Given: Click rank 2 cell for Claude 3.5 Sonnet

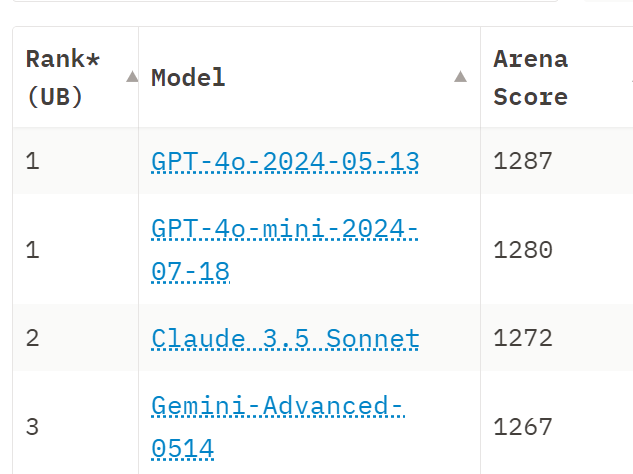Looking at the screenshot, I should [75, 338].
